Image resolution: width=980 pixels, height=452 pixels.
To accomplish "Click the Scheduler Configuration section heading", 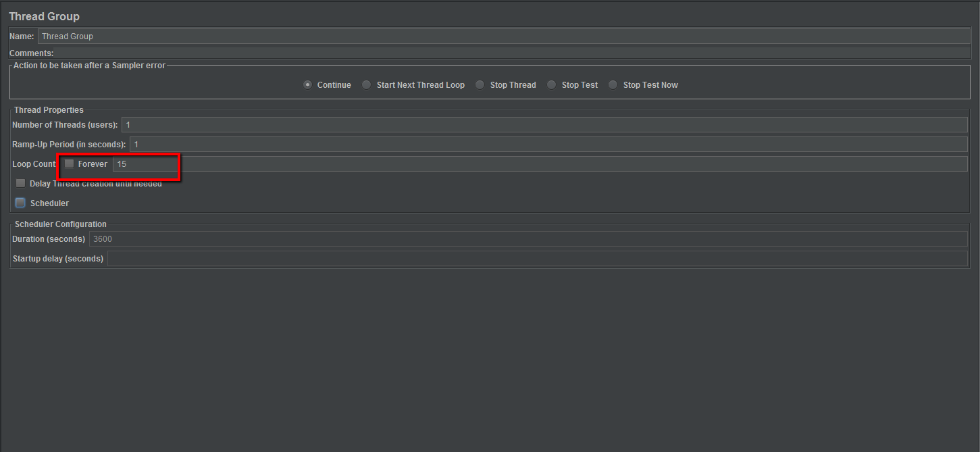I will click(x=61, y=224).
